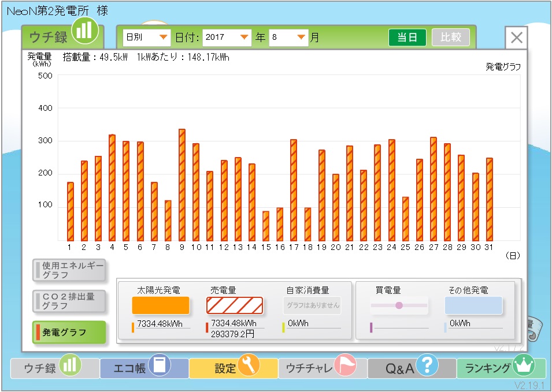The height and width of the screenshot is (392, 552).
Task: Click the bar for day 1
Action: pyautogui.click(x=71, y=212)
